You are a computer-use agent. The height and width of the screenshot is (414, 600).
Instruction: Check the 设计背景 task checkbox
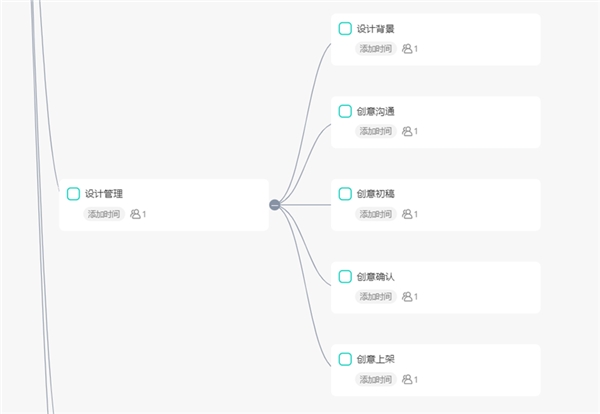pyautogui.click(x=345, y=28)
